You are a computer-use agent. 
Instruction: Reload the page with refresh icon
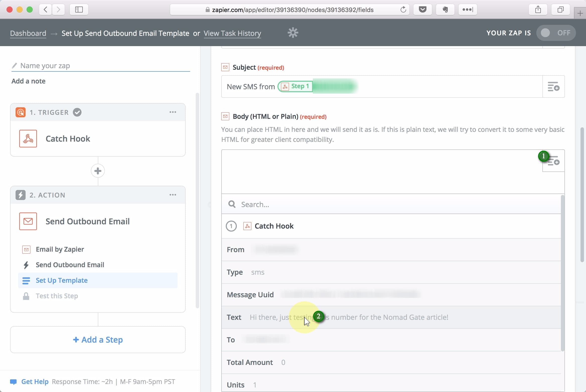(x=403, y=10)
